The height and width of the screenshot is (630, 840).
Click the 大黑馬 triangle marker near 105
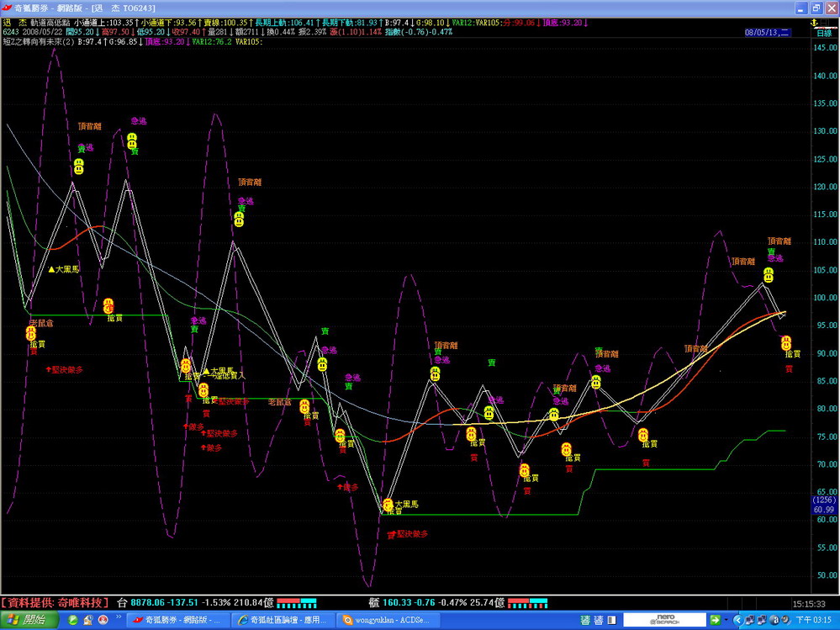(x=51, y=269)
